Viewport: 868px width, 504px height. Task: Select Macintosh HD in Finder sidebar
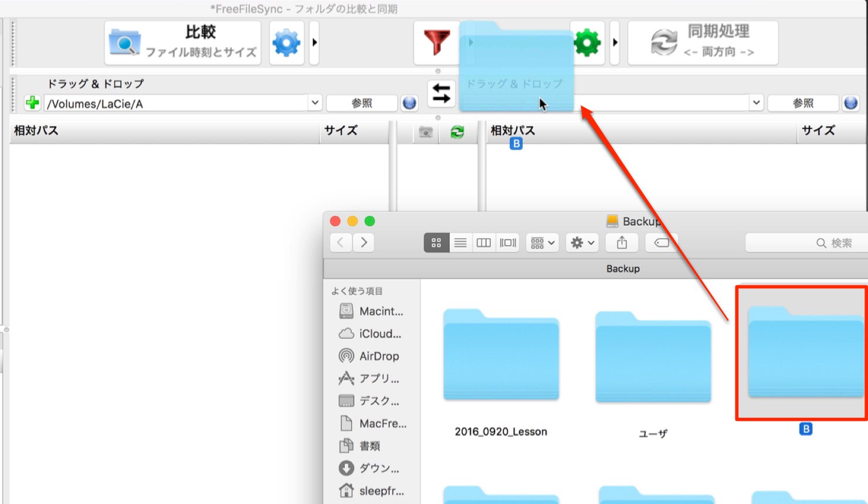[372, 311]
